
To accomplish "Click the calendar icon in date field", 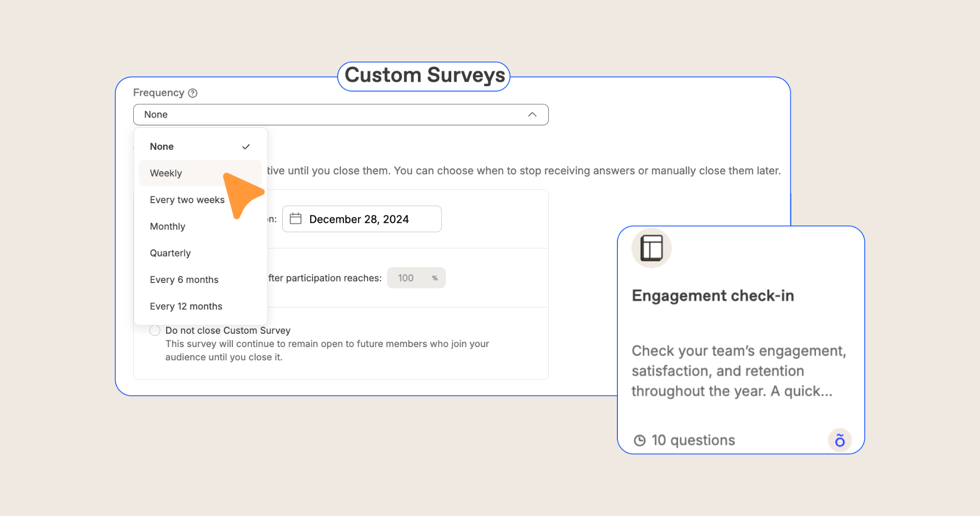I will click(x=295, y=219).
